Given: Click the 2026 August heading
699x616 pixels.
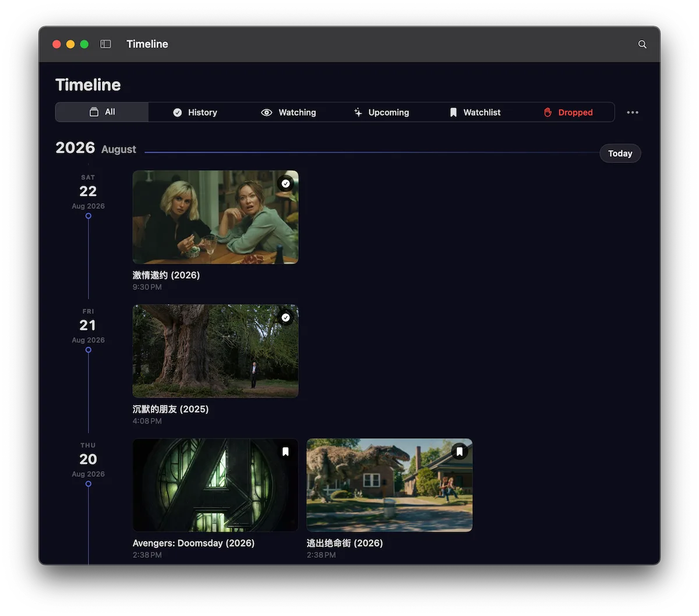Looking at the screenshot, I should click(x=96, y=148).
